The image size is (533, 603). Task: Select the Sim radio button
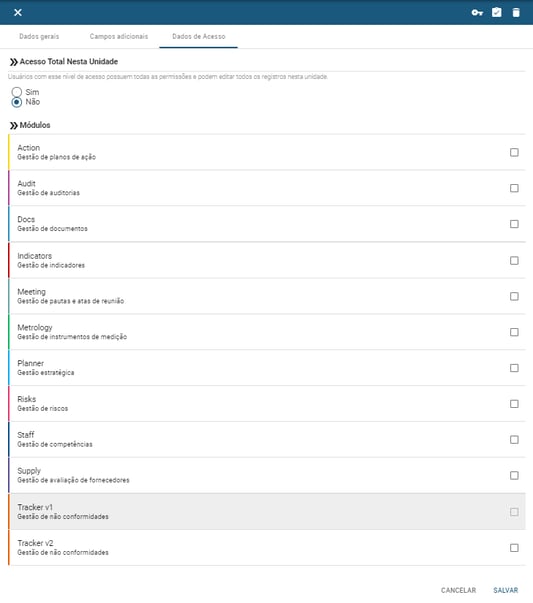tap(17, 92)
